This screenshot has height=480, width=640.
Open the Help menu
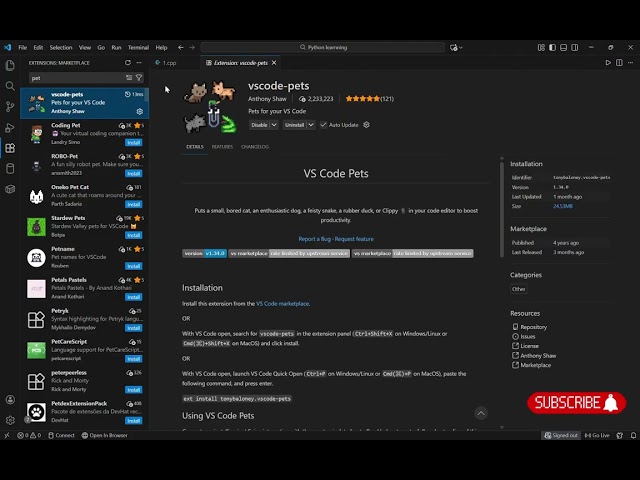(161, 47)
